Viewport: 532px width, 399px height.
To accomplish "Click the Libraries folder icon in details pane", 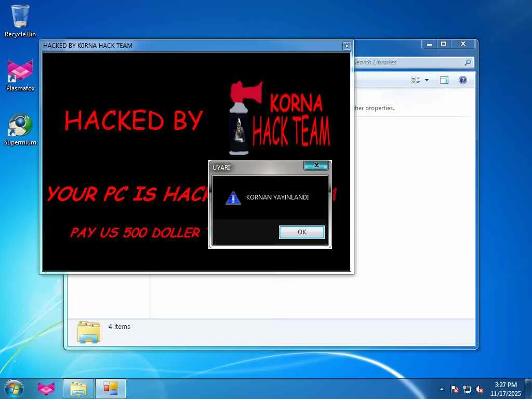I will pos(88,332).
